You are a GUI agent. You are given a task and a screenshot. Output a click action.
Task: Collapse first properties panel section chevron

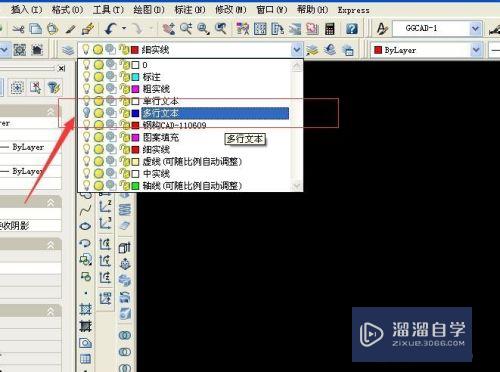coord(51,111)
